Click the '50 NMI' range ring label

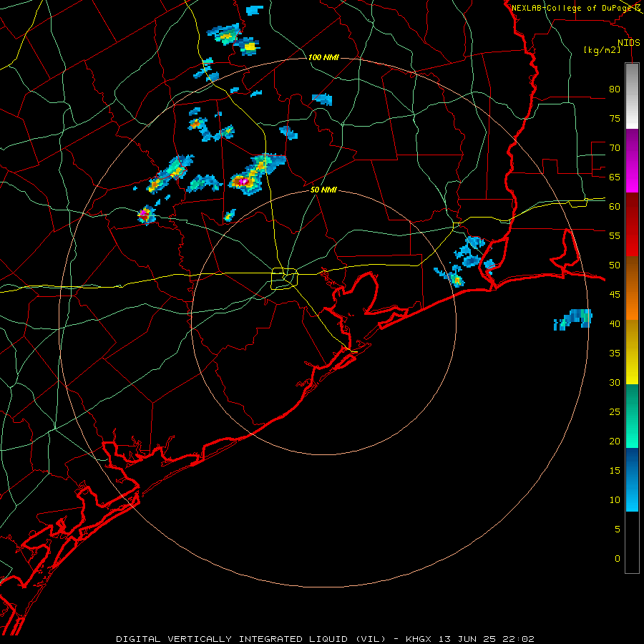pyautogui.click(x=323, y=190)
